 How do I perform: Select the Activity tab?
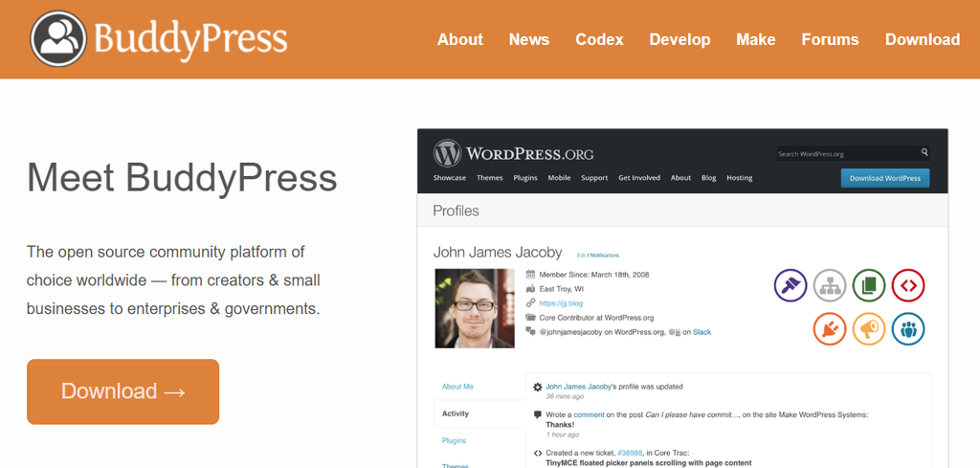tap(455, 413)
